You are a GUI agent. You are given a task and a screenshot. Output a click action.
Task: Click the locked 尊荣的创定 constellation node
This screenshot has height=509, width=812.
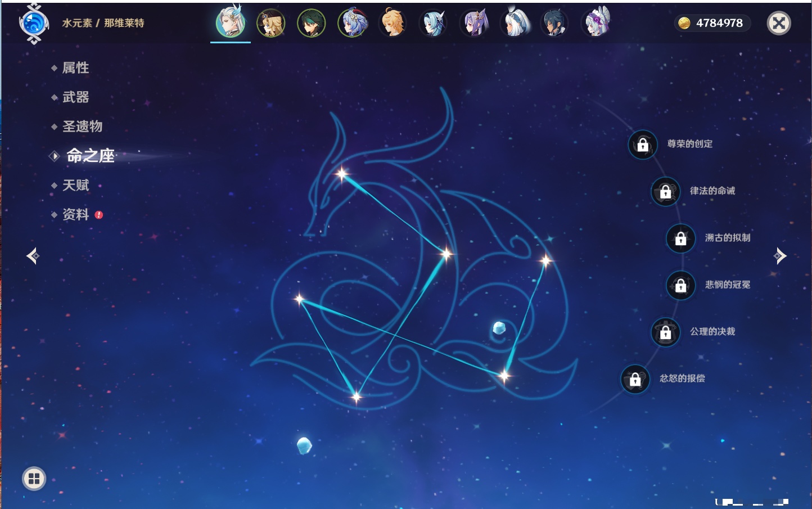coord(643,145)
